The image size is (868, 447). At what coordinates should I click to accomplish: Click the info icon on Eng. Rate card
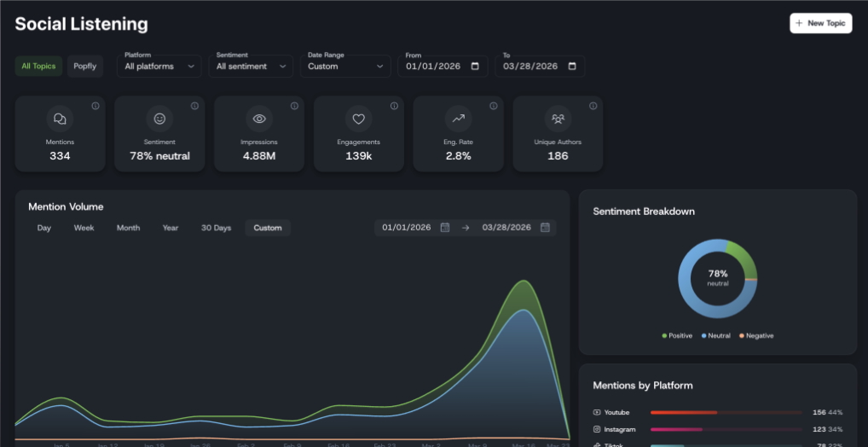click(x=493, y=106)
